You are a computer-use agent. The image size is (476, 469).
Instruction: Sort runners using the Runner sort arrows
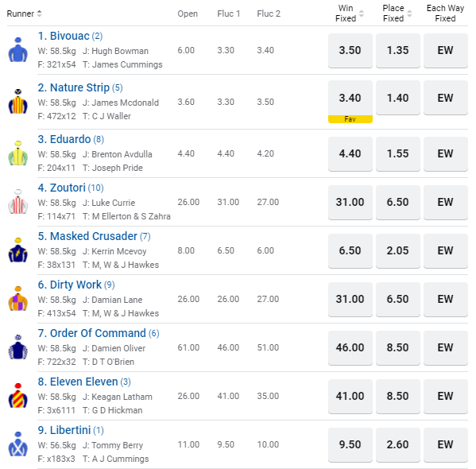click(x=39, y=14)
